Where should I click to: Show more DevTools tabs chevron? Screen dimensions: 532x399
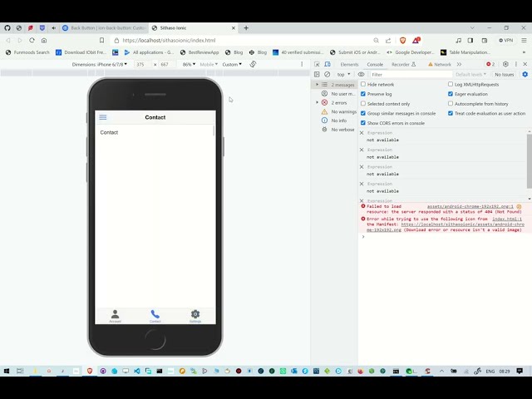459,64
